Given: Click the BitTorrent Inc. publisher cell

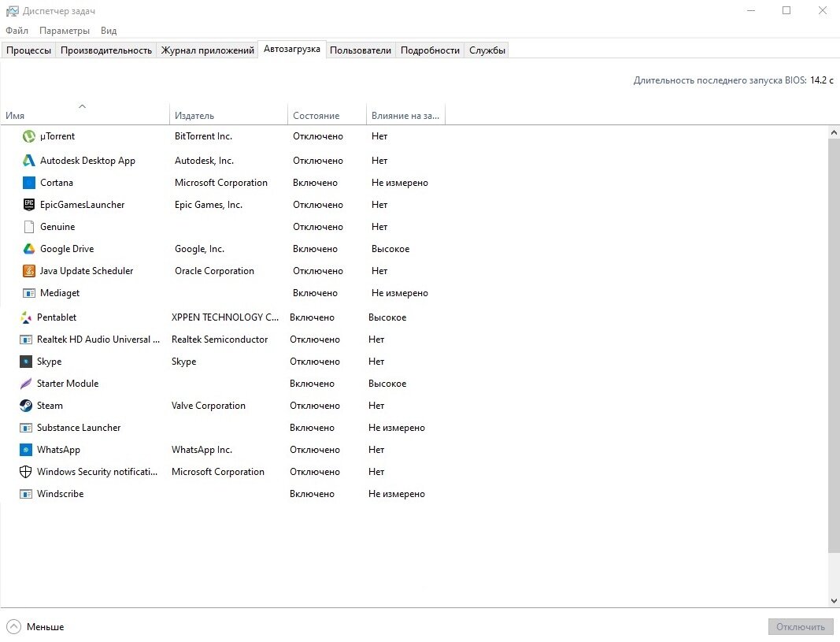Looking at the screenshot, I should pyautogui.click(x=203, y=136).
